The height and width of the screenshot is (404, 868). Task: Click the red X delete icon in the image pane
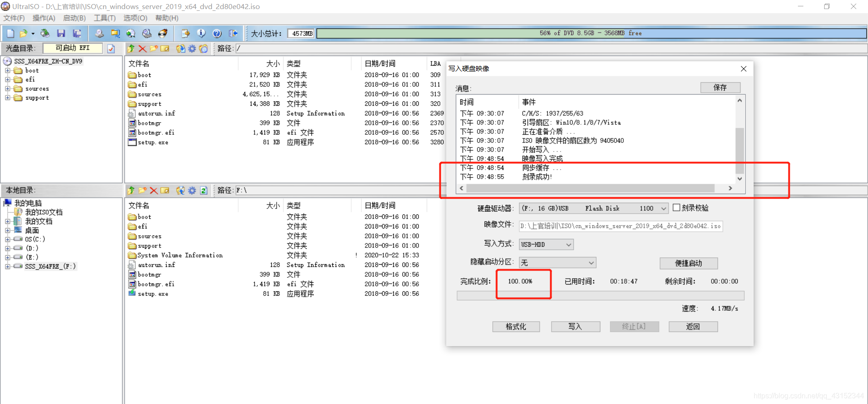pos(142,48)
